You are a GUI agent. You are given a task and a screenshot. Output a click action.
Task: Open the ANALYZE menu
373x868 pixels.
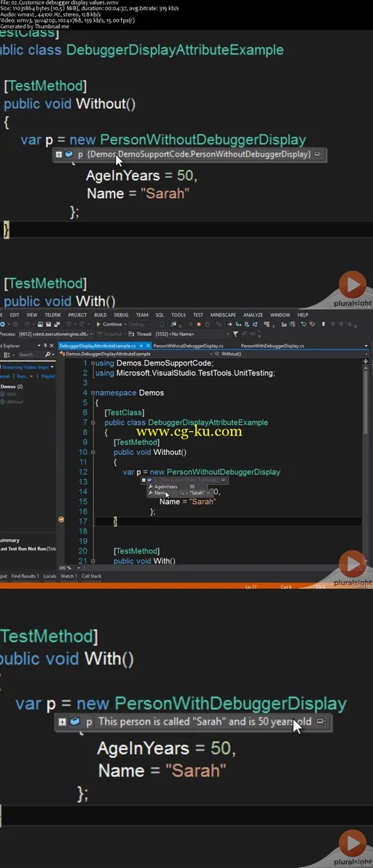[254, 315]
